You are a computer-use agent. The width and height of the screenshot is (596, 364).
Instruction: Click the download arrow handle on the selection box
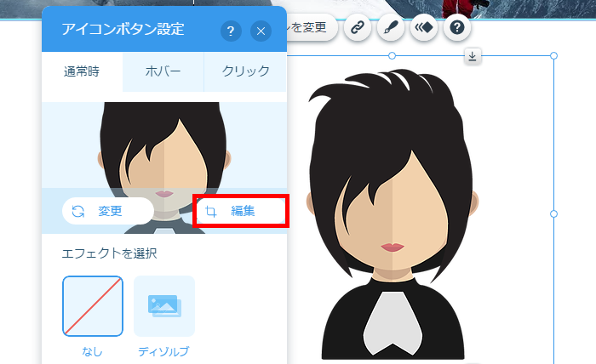point(472,56)
